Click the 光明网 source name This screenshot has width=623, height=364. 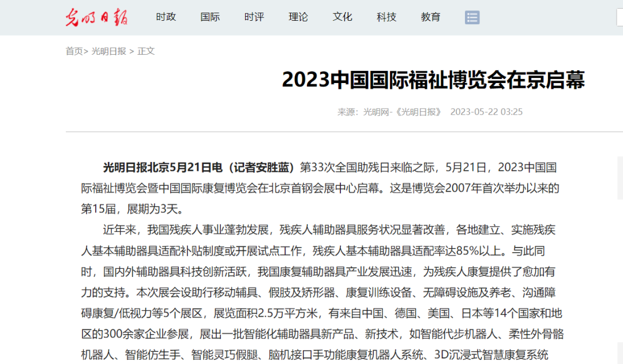coord(375,112)
